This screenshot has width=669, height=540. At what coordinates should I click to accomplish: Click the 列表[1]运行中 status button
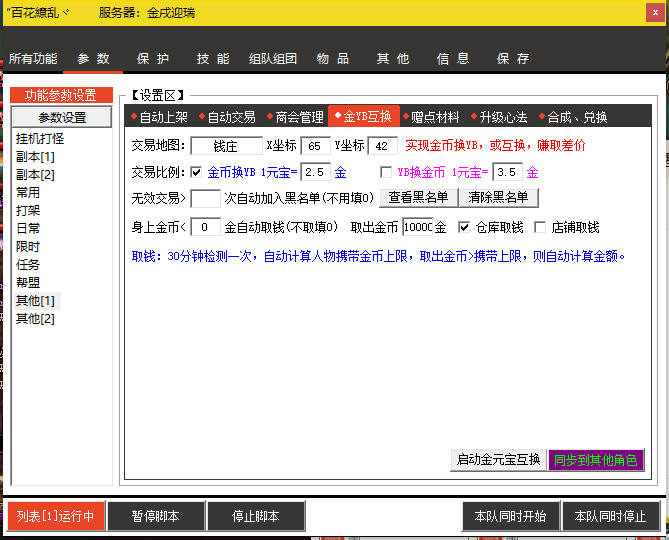[55, 516]
